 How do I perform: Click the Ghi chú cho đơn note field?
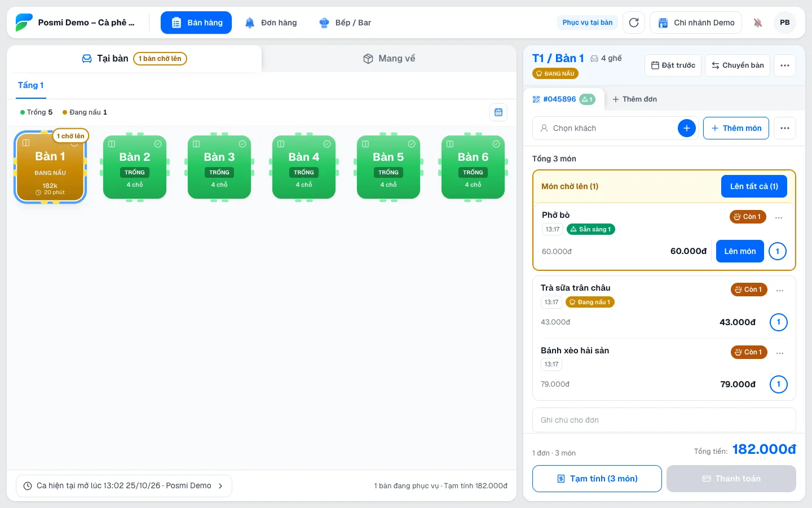click(x=664, y=420)
